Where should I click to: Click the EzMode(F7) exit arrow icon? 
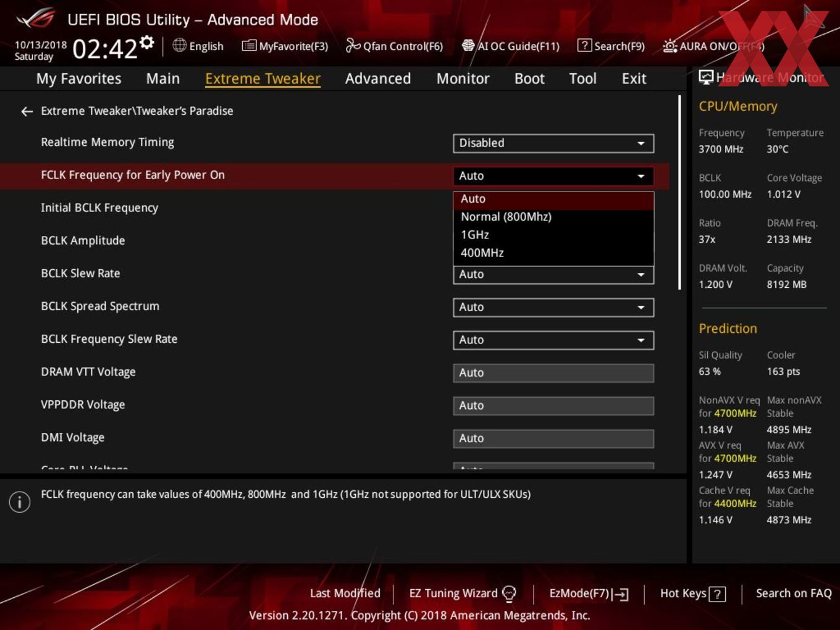point(621,594)
